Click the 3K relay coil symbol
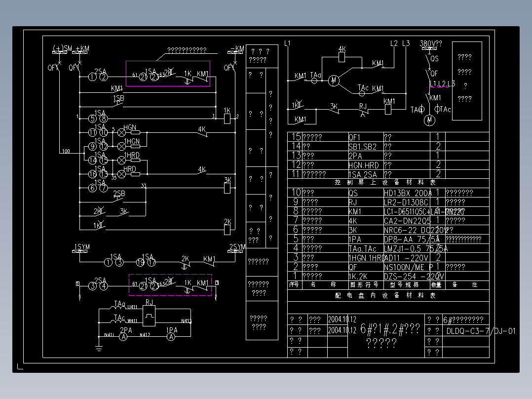The image size is (532, 399). [x=228, y=188]
